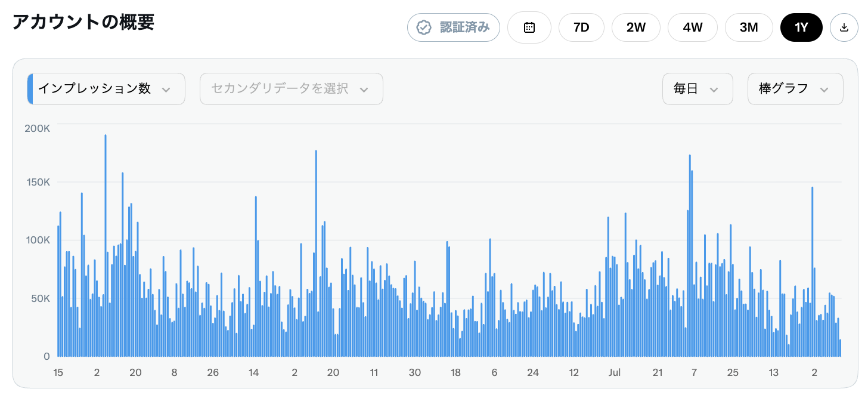Click the tallest bar near 190K
868x398 pixels.
pos(106,245)
